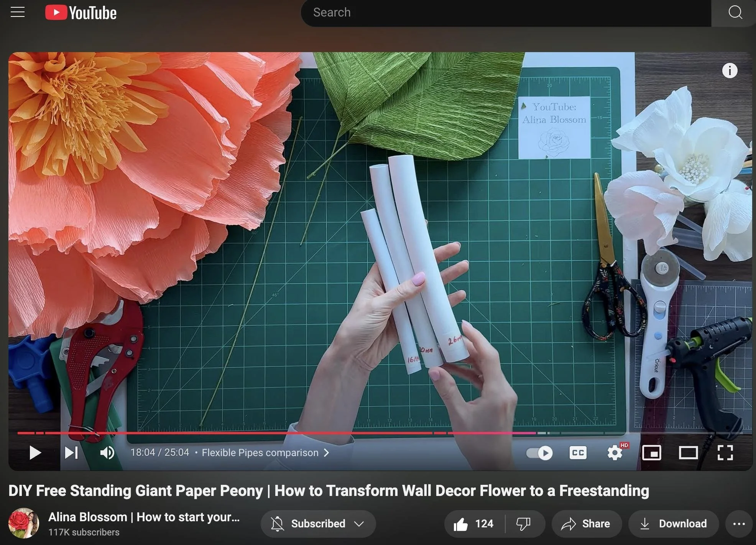Screen dimensions: 756x545
Task: Open the hamburger guide menu
Action: (18, 12)
